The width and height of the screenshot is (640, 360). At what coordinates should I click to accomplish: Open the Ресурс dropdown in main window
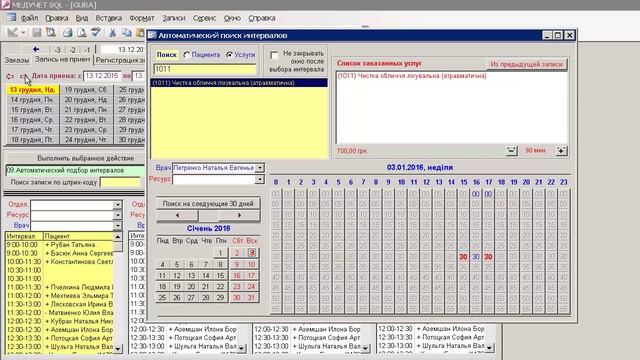click(118, 215)
